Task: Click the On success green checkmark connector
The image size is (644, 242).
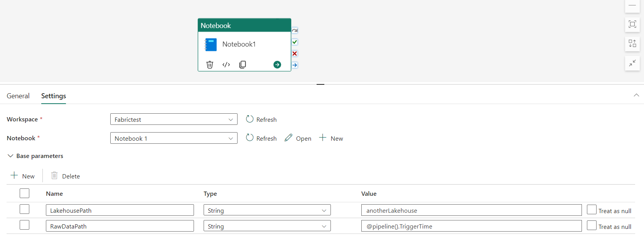Action: tap(295, 42)
